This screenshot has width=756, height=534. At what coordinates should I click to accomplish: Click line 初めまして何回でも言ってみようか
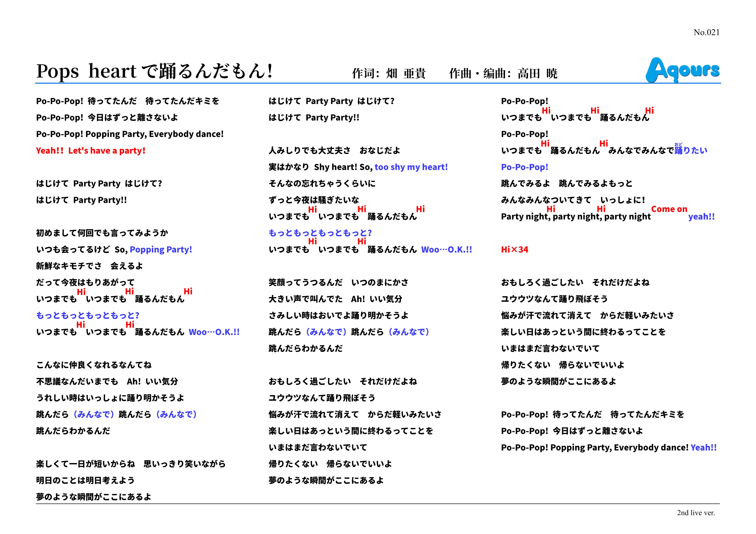coord(102,233)
